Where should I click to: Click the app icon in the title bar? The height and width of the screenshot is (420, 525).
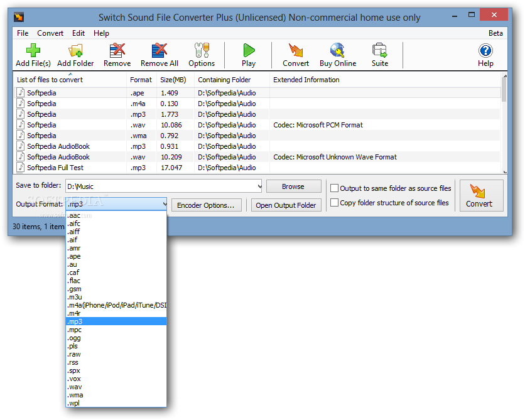click(x=19, y=17)
